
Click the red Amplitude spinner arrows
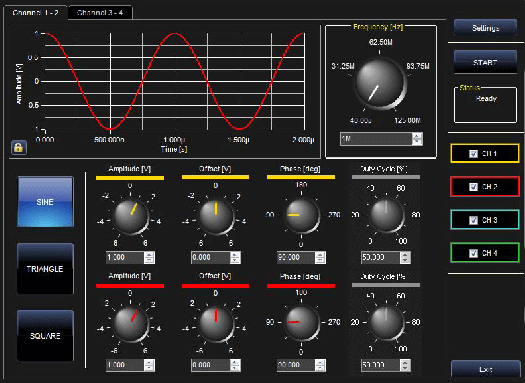(x=149, y=365)
